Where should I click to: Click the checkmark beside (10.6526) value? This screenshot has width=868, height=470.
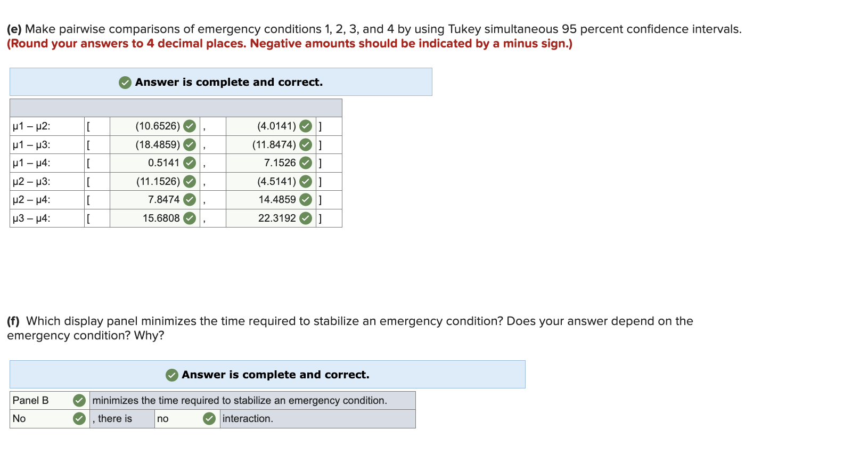190,126
